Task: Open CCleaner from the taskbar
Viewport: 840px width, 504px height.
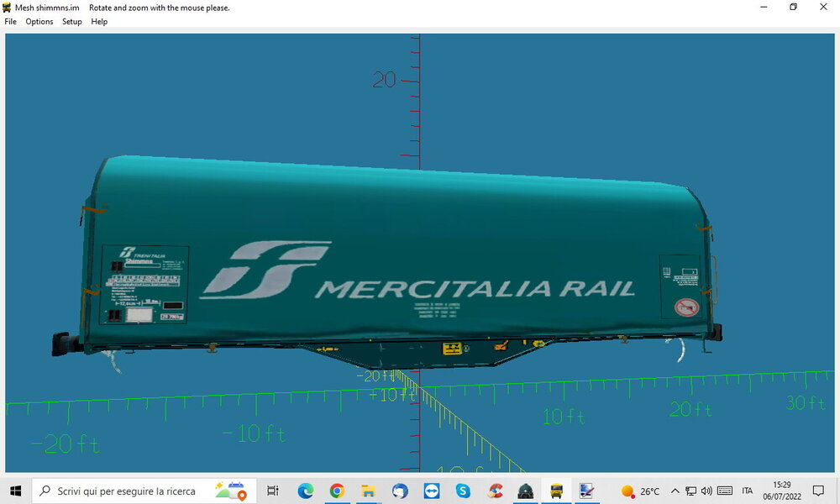Action: (x=495, y=491)
